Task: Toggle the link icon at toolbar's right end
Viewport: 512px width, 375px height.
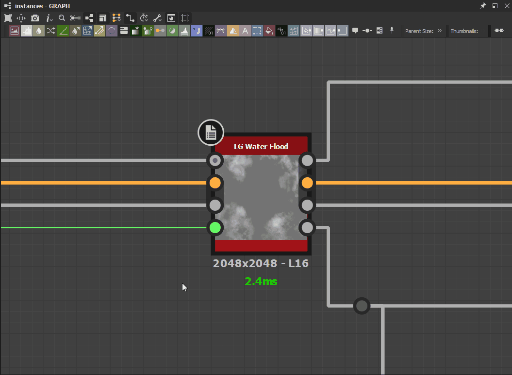Action: pyautogui.click(x=499, y=31)
